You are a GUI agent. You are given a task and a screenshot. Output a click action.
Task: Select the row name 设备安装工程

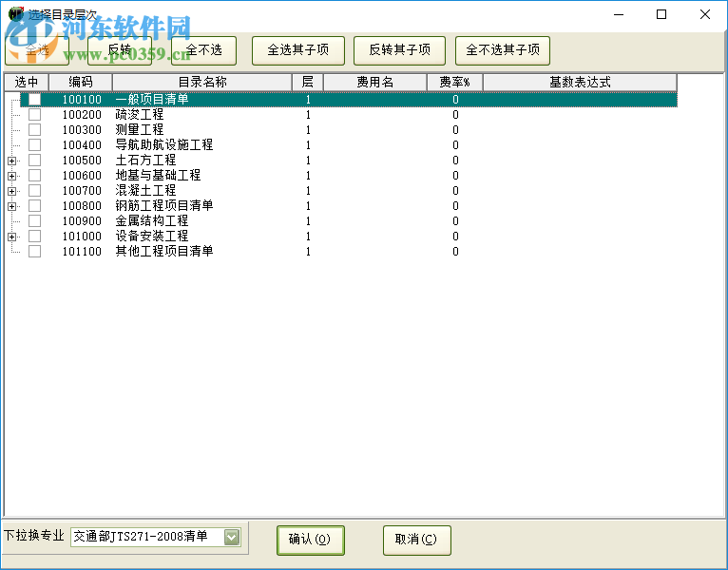(x=152, y=237)
